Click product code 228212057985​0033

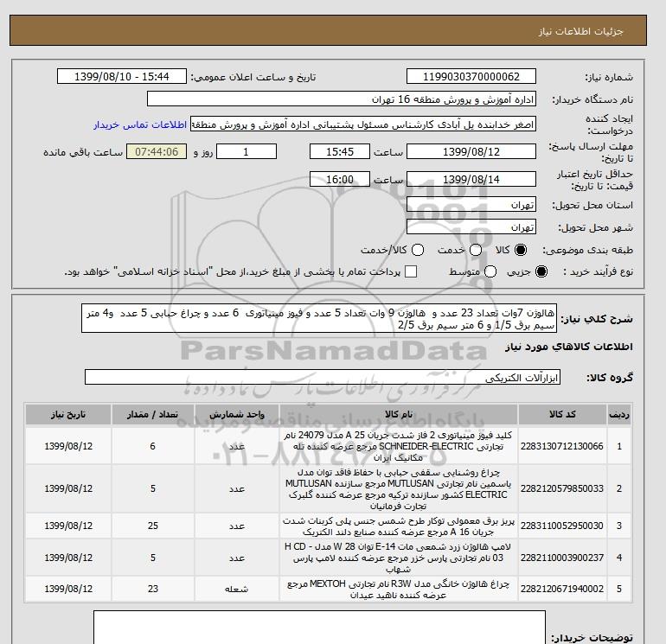[562, 488]
